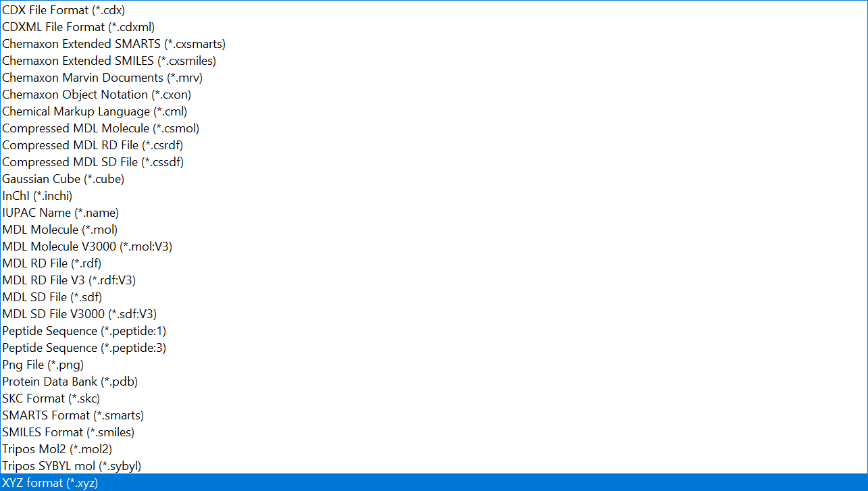
Task: Select Compressed MDL SD File (*.cssdf)
Action: tap(434, 162)
